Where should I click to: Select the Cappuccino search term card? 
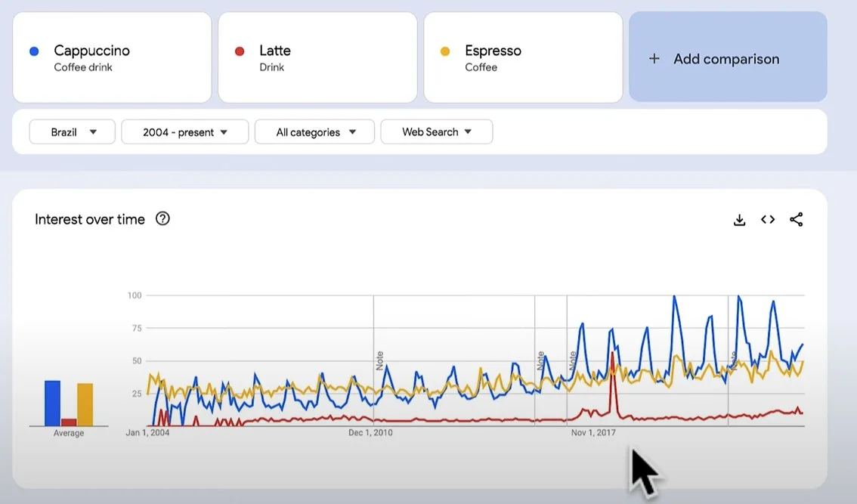[112, 57]
